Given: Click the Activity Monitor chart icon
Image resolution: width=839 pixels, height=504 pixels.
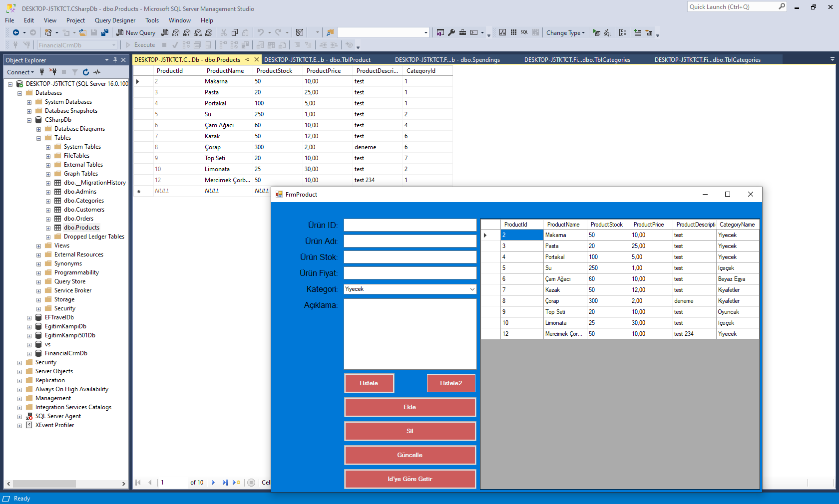Looking at the screenshot, I should coord(300,32).
